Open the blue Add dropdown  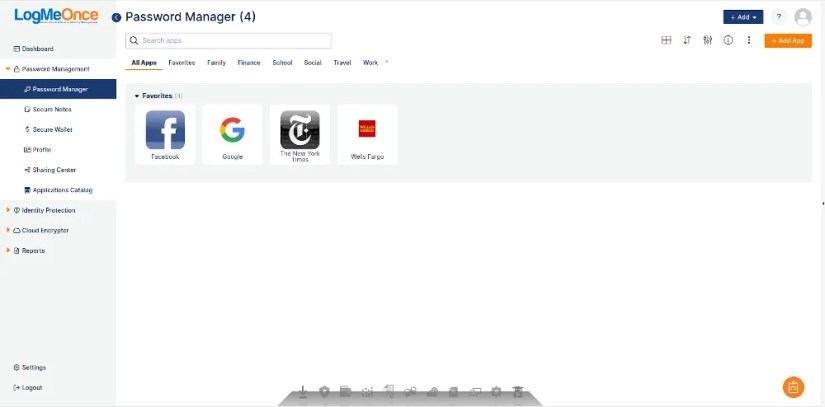[x=743, y=17]
